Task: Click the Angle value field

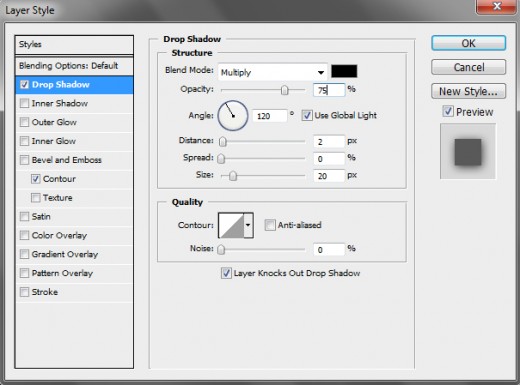Action: coord(270,116)
